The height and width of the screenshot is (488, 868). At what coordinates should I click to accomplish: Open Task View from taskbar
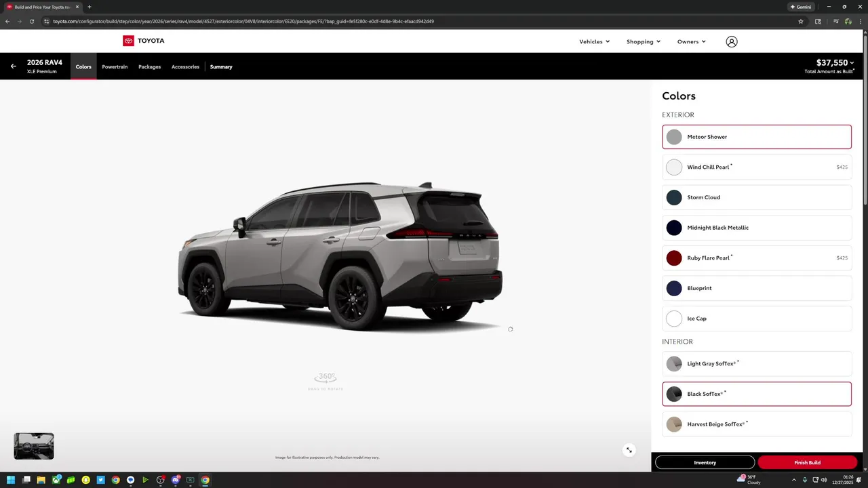pyautogui.click(x=26, y=480)
